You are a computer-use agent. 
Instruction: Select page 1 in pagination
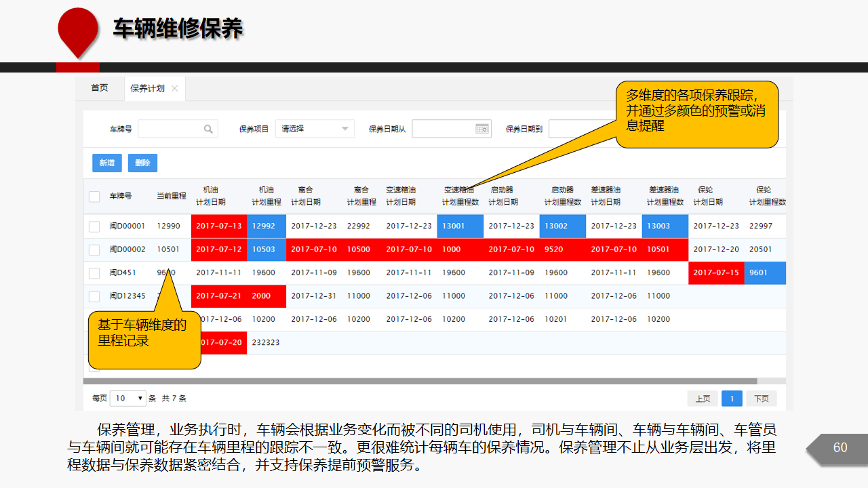pos(732,399)
